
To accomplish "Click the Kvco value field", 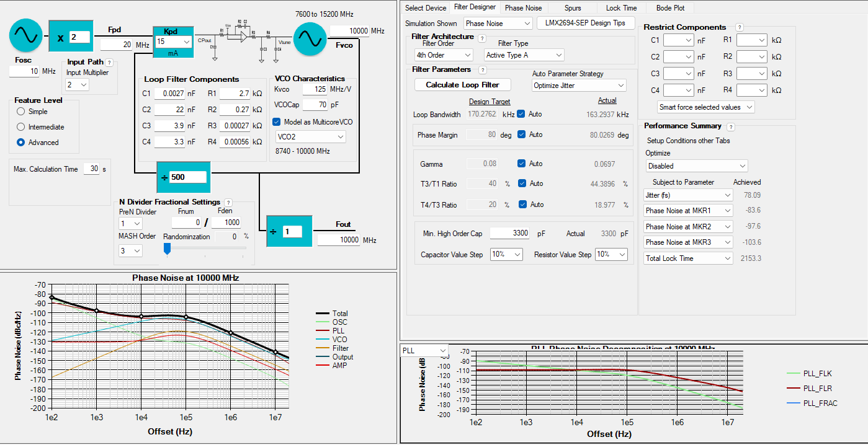I will pyautogui.click(x=315, y=89).
